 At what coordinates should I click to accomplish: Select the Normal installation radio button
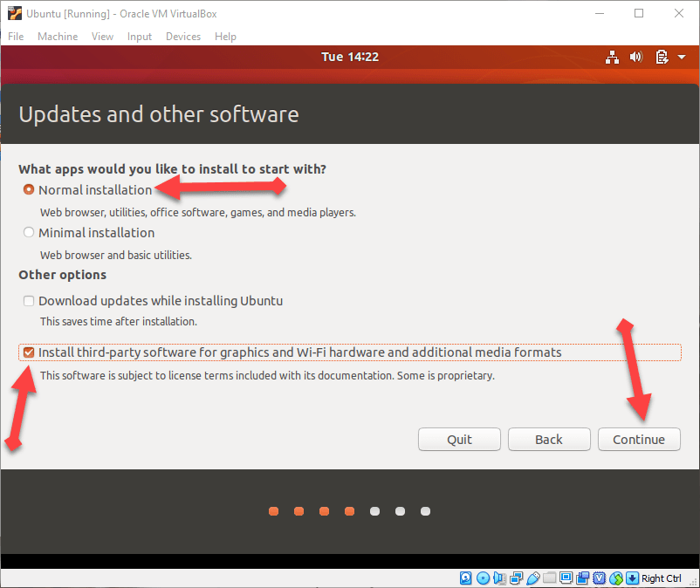29,189
